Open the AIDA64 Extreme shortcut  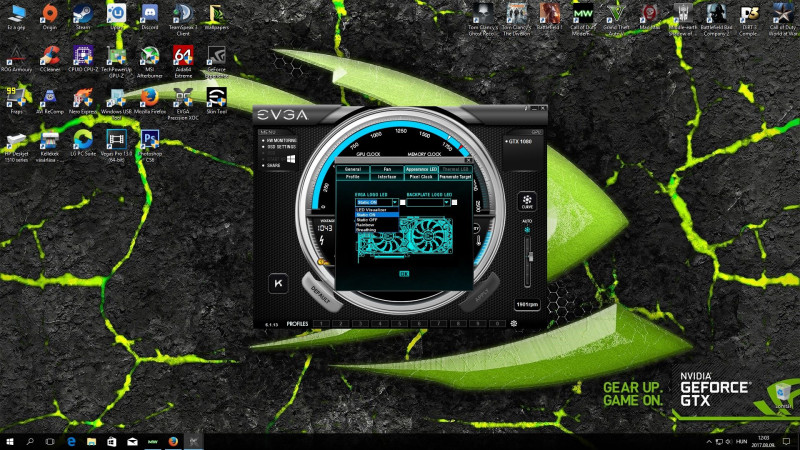click(x=183, y=62)
